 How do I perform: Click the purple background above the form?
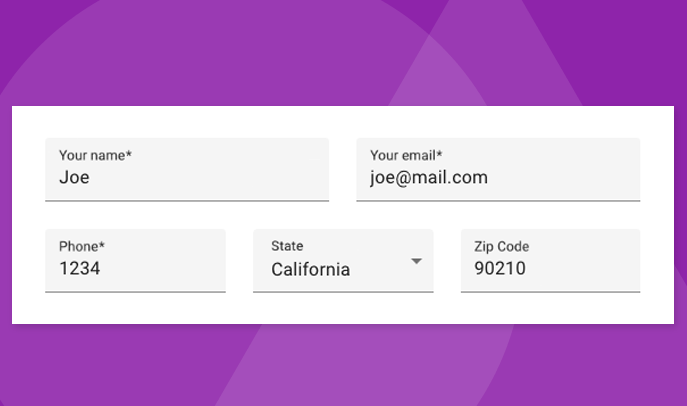tap(300, 50)
